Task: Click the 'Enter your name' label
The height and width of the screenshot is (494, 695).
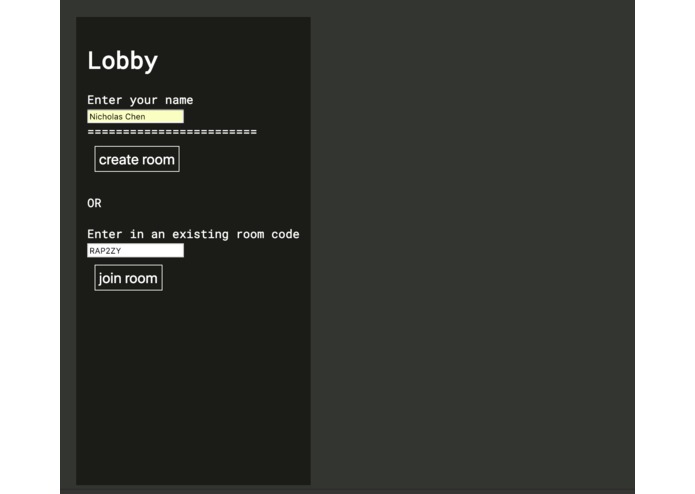Action: (x=140, y=100)
